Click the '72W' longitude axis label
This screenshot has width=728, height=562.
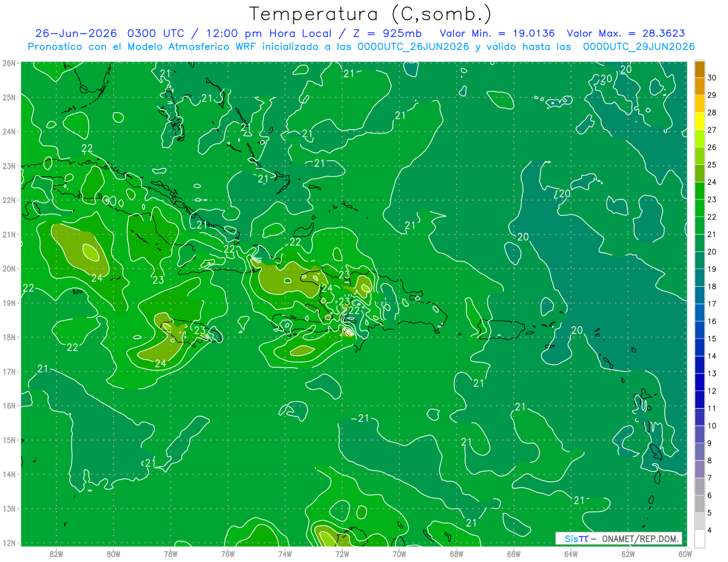pyautogui.click(x=342, y=554)
